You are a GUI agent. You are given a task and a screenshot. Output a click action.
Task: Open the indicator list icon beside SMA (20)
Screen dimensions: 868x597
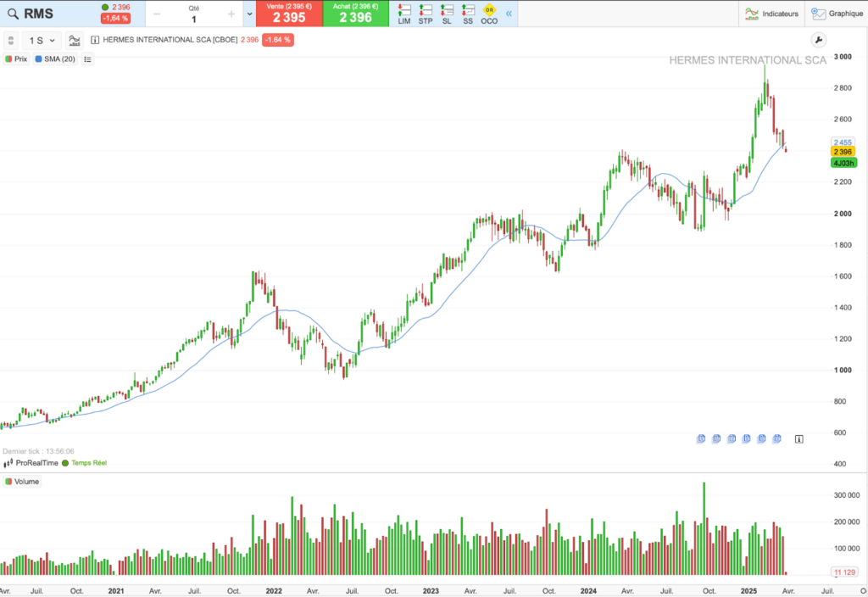pyautogui.click(x=87, y=59)
